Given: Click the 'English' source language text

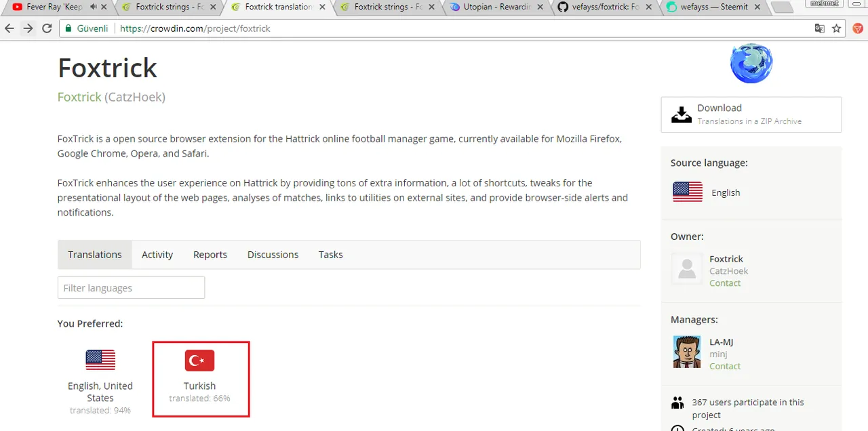Looking at the screenshot, I should (726, 192).
